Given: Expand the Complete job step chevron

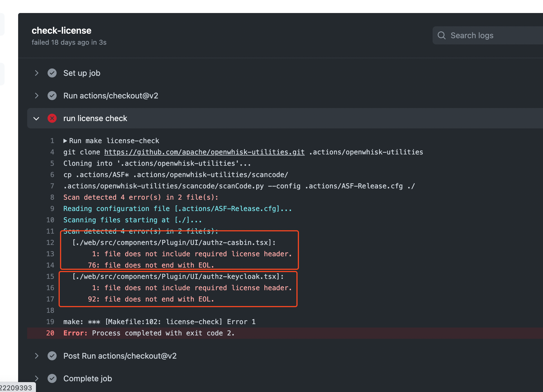Looking at the screenshot, I should [x=37, y=378].
